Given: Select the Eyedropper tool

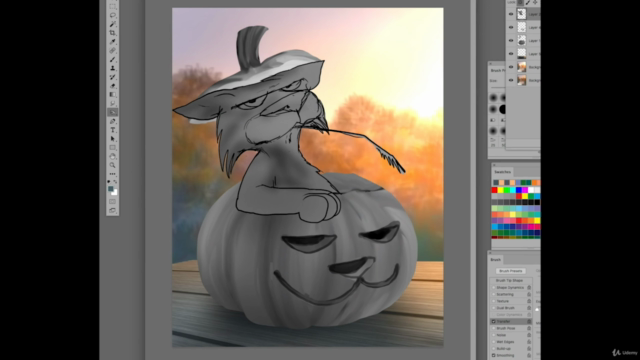Looking at the screenshot, I should [x=113, y=42].
